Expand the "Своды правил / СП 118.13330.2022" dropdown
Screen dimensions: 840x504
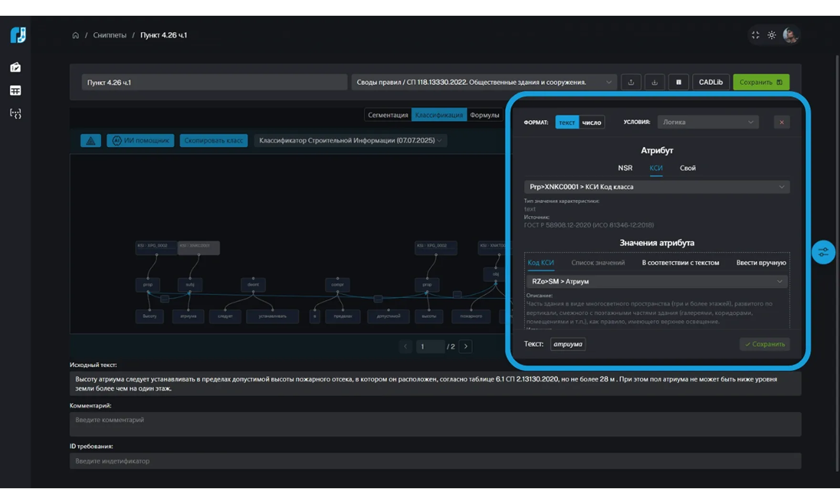pos(484,82)
